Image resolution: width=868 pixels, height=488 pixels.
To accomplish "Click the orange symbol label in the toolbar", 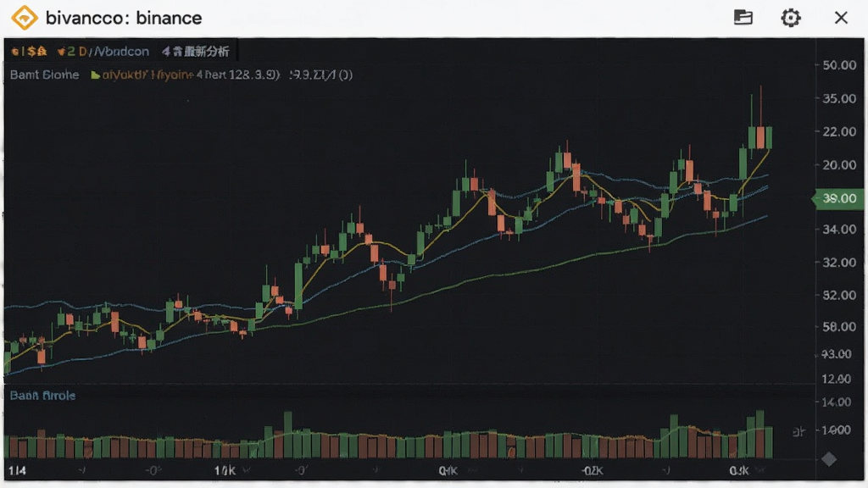I will pos(29,52).
